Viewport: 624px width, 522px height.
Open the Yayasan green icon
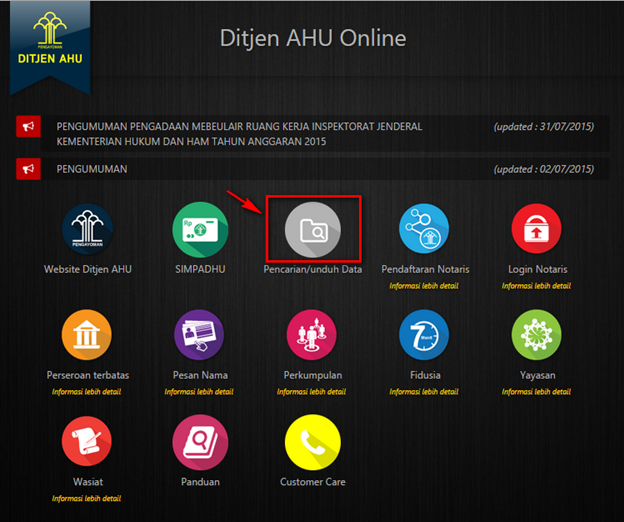[x=537, y=337]
